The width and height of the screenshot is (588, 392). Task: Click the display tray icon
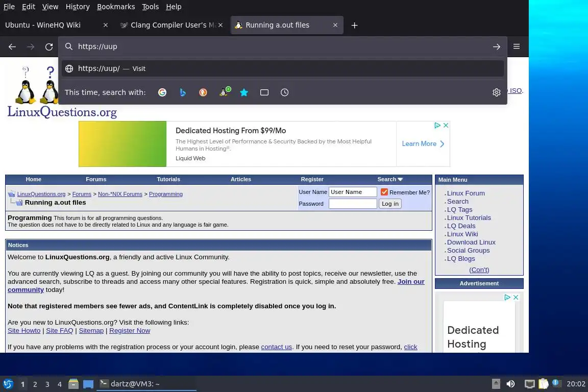click(x=529, y=384)
